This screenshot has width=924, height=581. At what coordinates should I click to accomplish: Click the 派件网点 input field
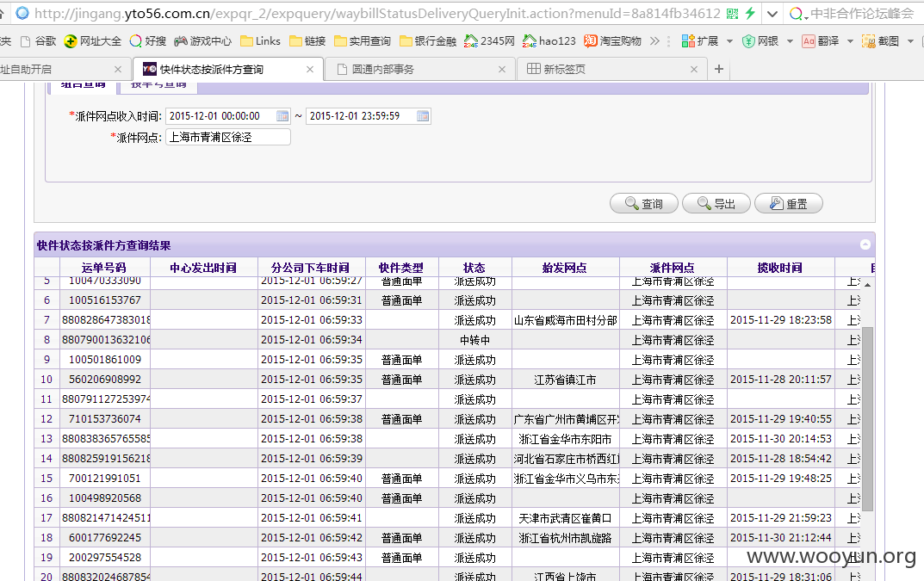(x=228, y=138)
